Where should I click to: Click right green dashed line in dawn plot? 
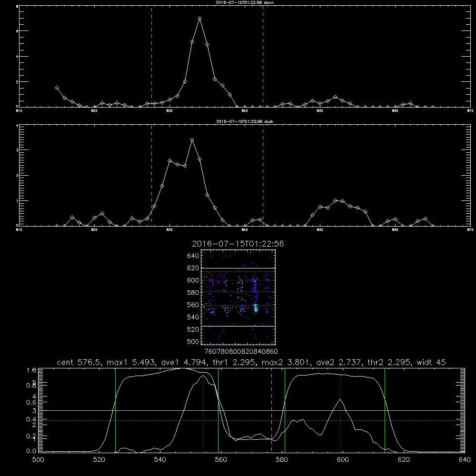pyautogui.click(x=263, y=57)
